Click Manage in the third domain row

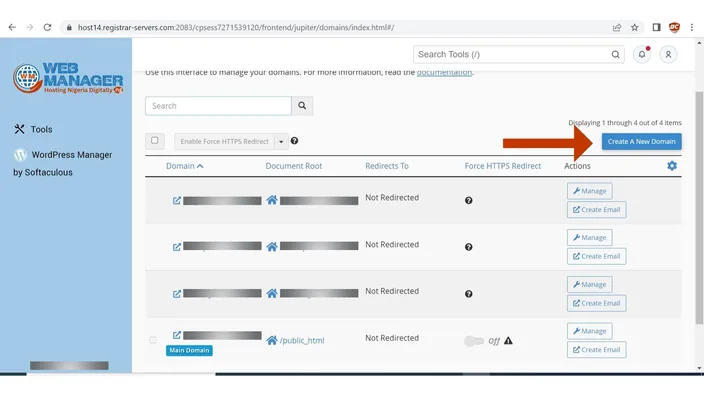coord(590,284)
